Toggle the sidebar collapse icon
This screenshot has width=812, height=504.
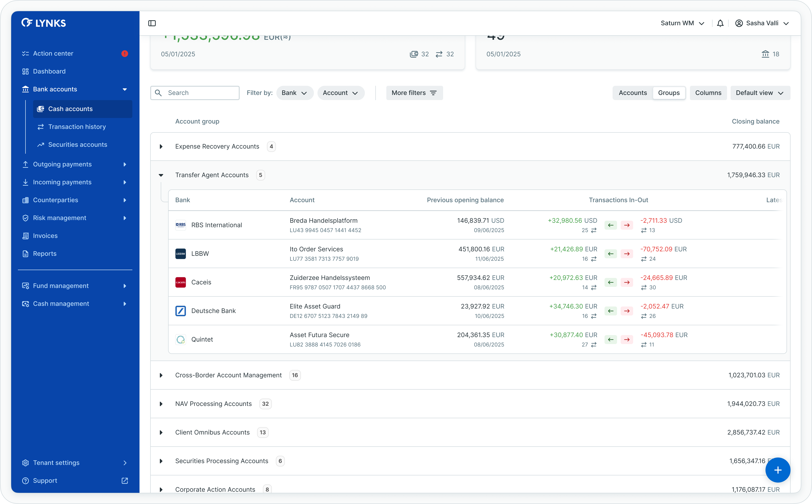pos(152,23)
